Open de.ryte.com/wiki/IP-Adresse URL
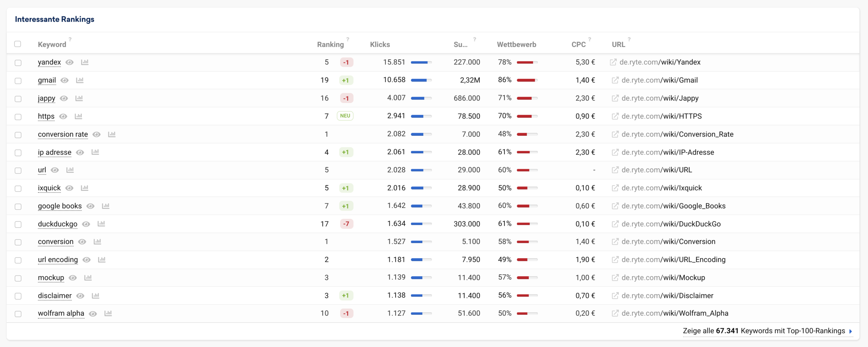Viewport: 868px width, 347px height. click(667, 152)
